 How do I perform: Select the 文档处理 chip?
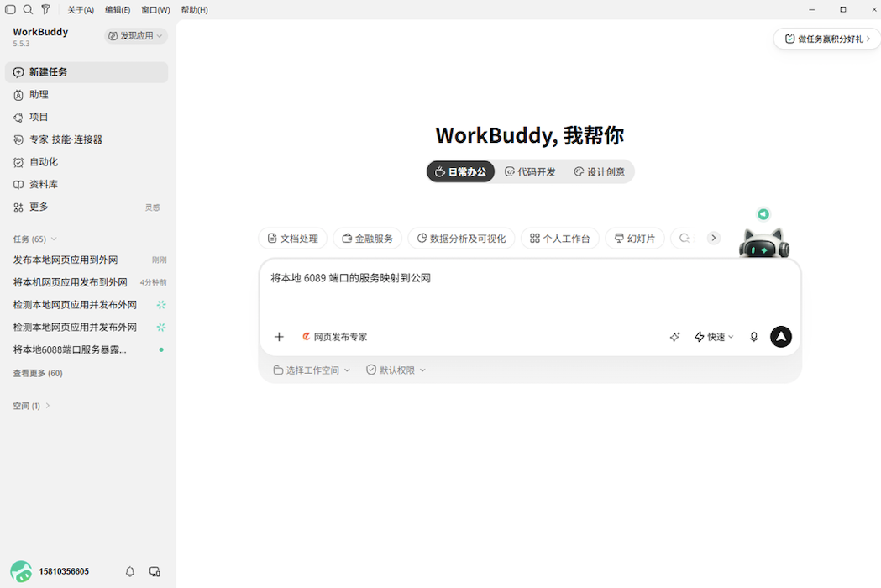point(293,239)
